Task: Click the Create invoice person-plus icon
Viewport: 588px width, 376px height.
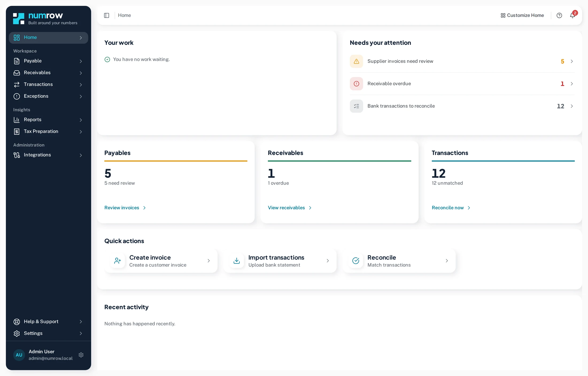Action: tap(118, 261)
